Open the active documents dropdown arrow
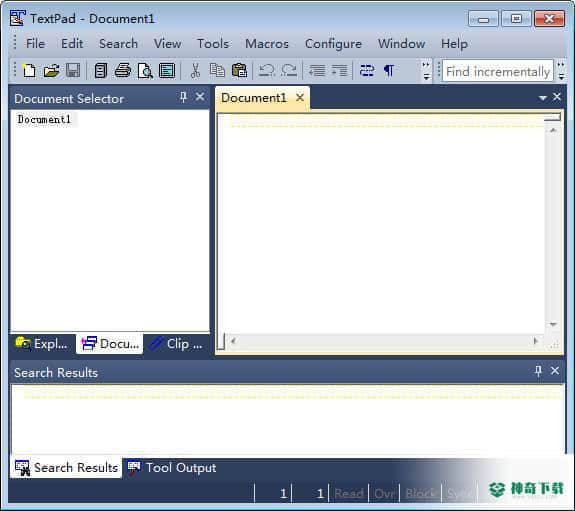 [x=542, y=98]
